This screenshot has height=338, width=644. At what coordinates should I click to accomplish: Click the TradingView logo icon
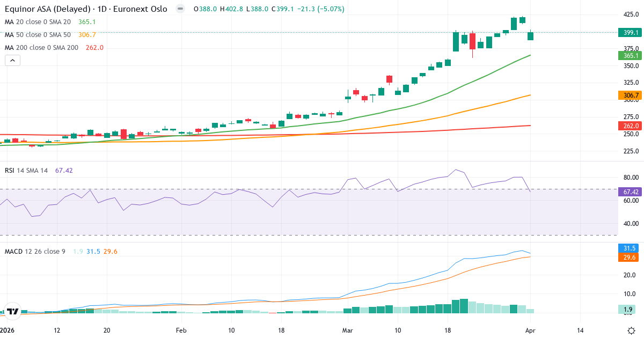click(x=12, y=311)
